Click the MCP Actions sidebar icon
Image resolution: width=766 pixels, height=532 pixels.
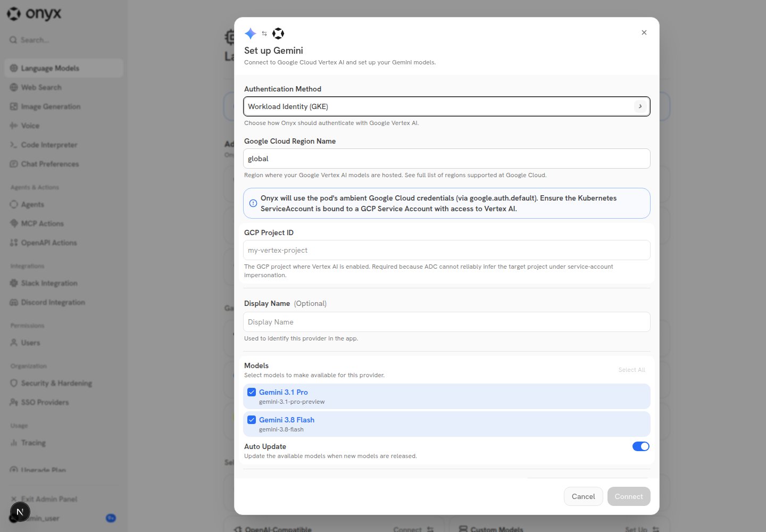click(14, 223)
